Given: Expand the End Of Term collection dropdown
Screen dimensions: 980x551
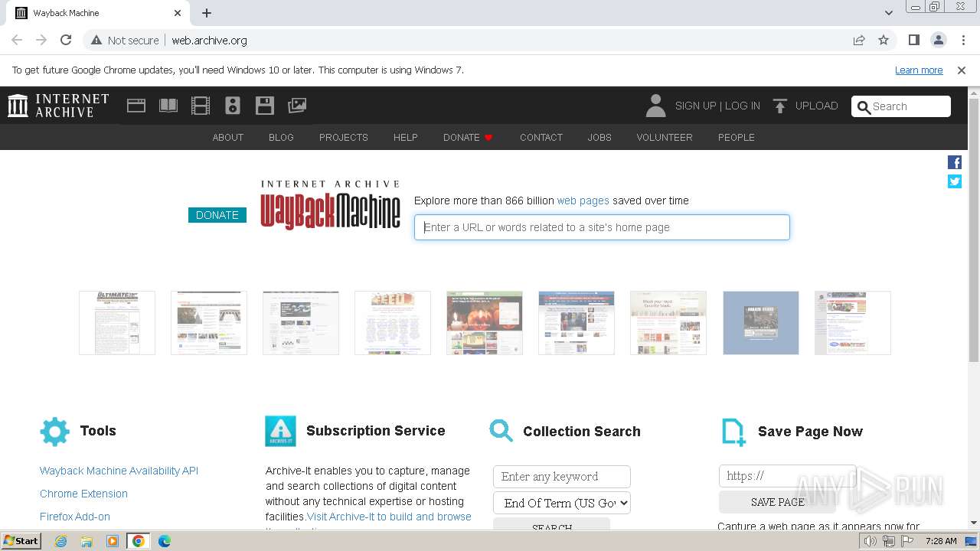Looking at the screenshot, I should click(x=562, y=503).
